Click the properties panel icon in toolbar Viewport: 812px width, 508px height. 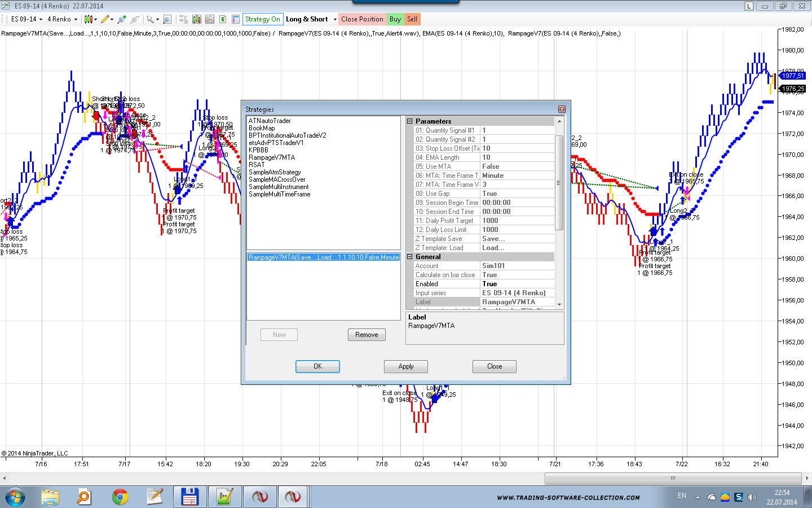click(236, 19)
